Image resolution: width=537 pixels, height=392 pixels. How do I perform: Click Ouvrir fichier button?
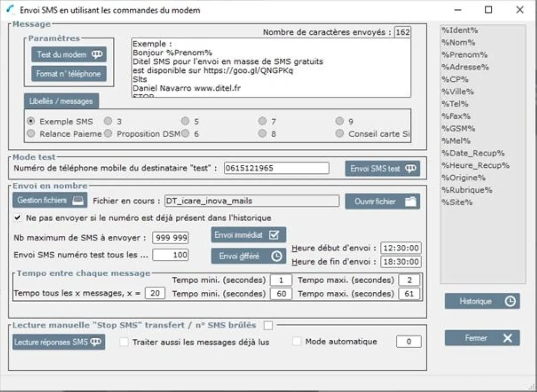[383, 201]
